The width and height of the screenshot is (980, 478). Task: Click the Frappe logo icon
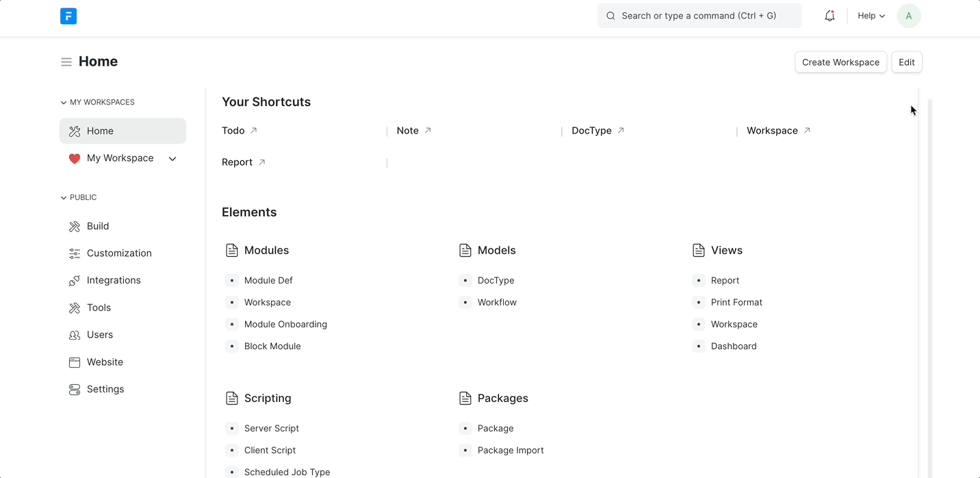[x=68, y=16]
